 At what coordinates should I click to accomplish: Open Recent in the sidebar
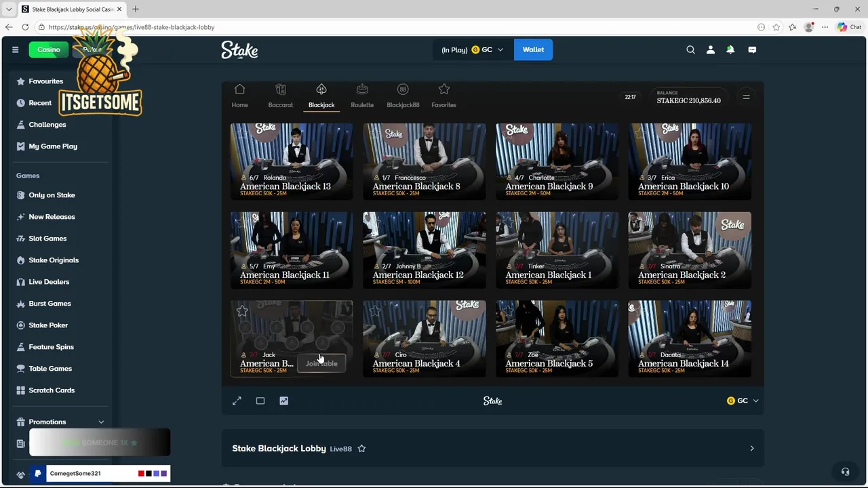click(40, 103)
